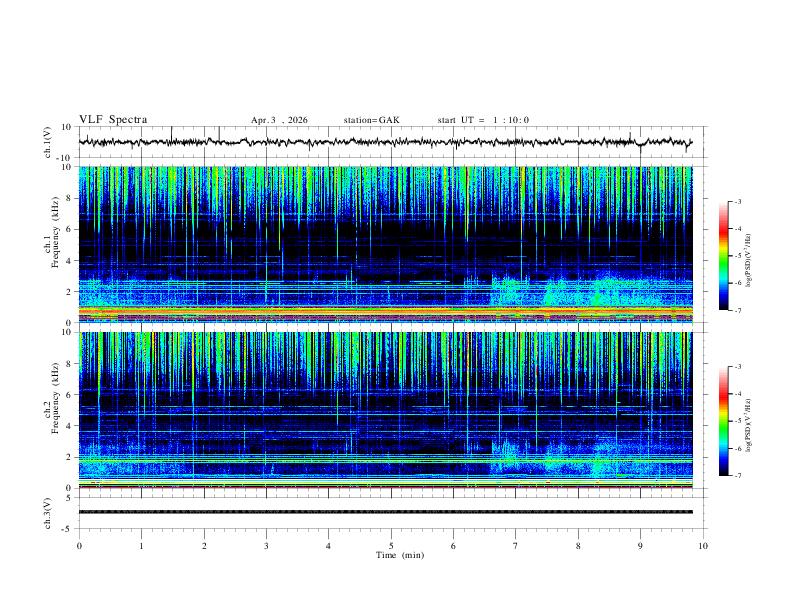This screenshot has width=792, height=612.
Task: Click the time axis tick label "7"
Action: 516,546
